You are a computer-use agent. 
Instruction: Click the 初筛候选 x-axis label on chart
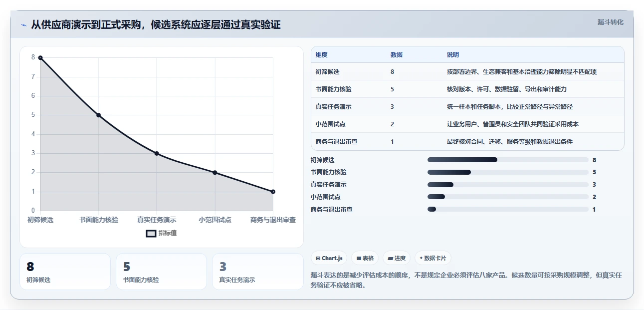pos(40,220)
